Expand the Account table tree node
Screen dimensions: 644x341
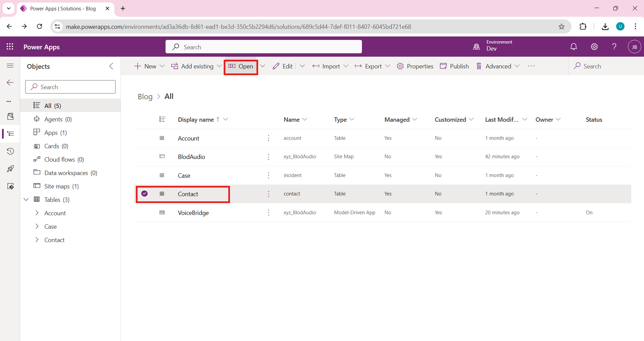pyautogui.click(x=37, y=213)
